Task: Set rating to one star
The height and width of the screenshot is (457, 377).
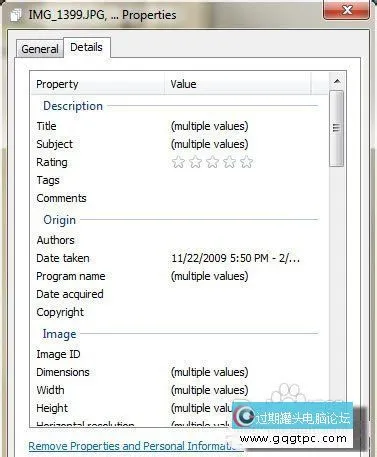Action: pyautogui.click(x=178, y=162)
